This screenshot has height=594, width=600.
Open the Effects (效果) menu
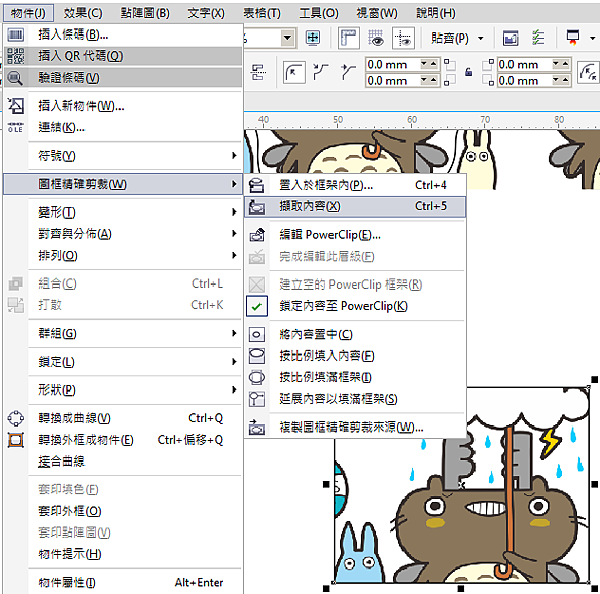83,13
